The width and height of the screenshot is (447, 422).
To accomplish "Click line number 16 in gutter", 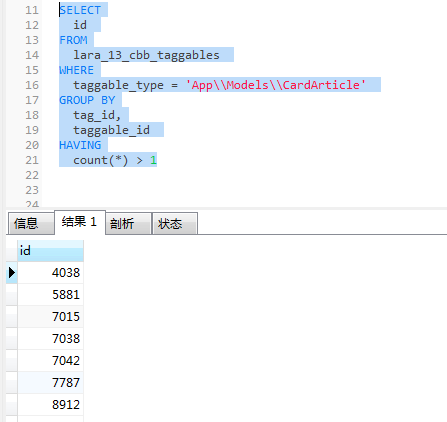I will coord(32,85).
